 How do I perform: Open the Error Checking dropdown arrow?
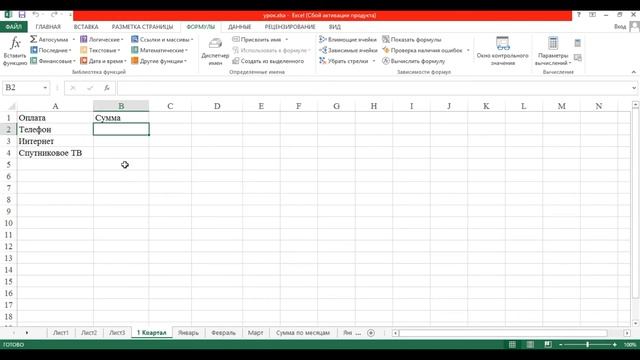[x=468, y=50]
